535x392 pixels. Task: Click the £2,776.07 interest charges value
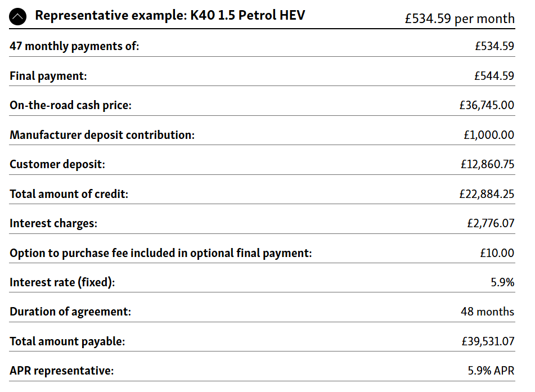tap(490, 223)
